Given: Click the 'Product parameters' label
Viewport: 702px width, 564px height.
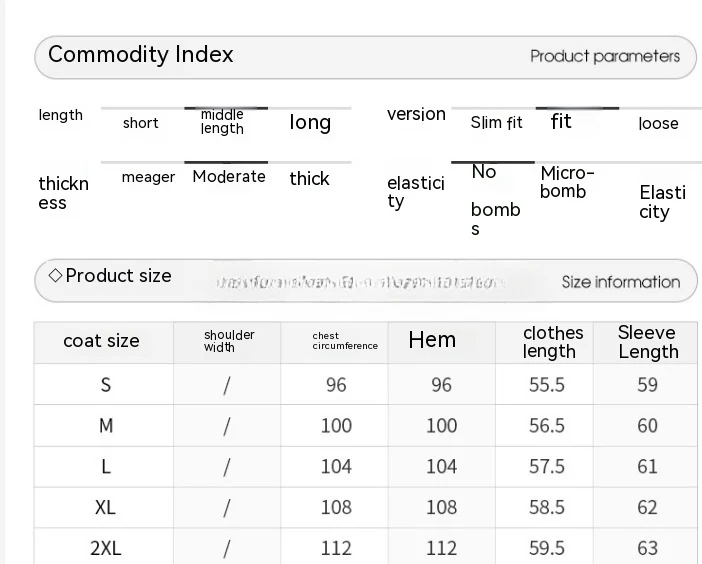Looking at the screenshot, I should point(605,56).
